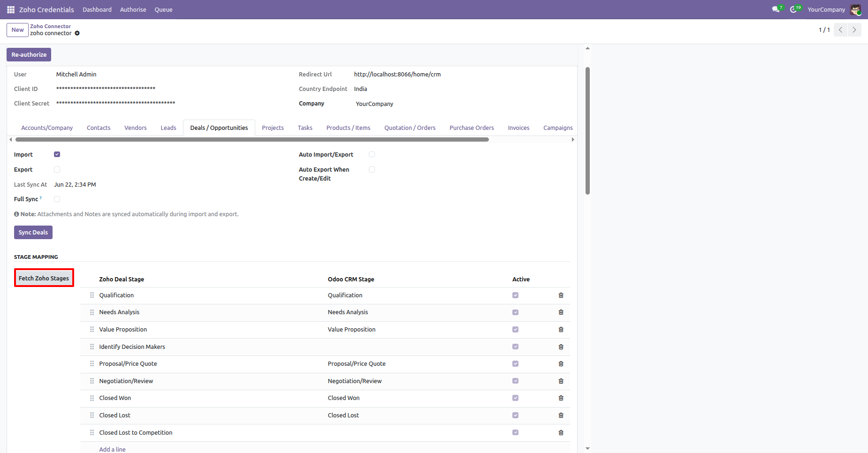Click the Add a line link
Viewport: 868px width, 453px height.
[x=112, y=449]
